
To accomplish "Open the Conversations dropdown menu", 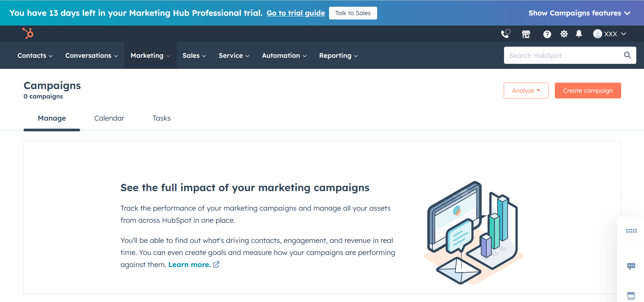I will tap(92, 55).
